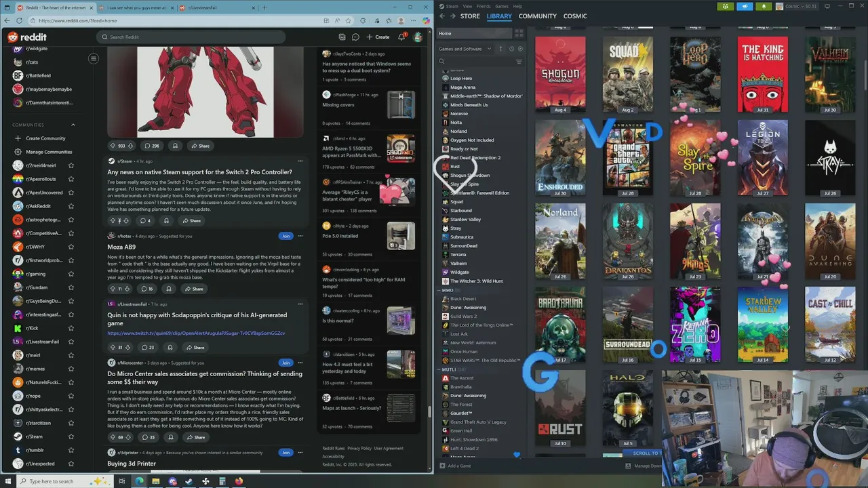Open Games and Software dropdown in Steam

click(465, 49)
